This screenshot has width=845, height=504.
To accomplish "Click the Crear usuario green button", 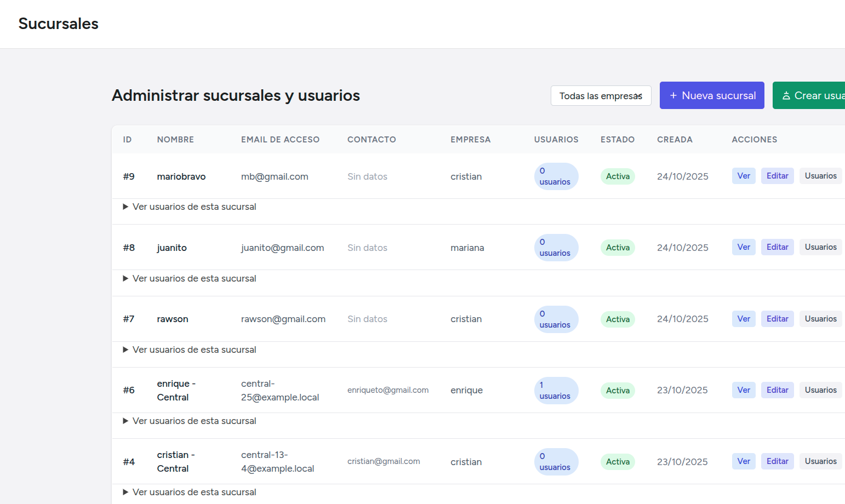I will point(810,95).
